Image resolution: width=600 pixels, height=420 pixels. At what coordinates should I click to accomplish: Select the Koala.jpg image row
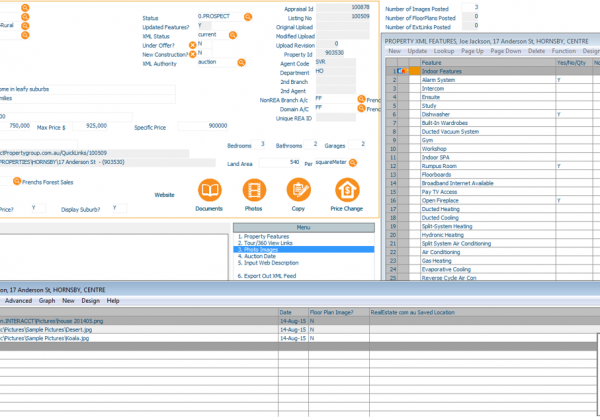click(x=298, y=338)
